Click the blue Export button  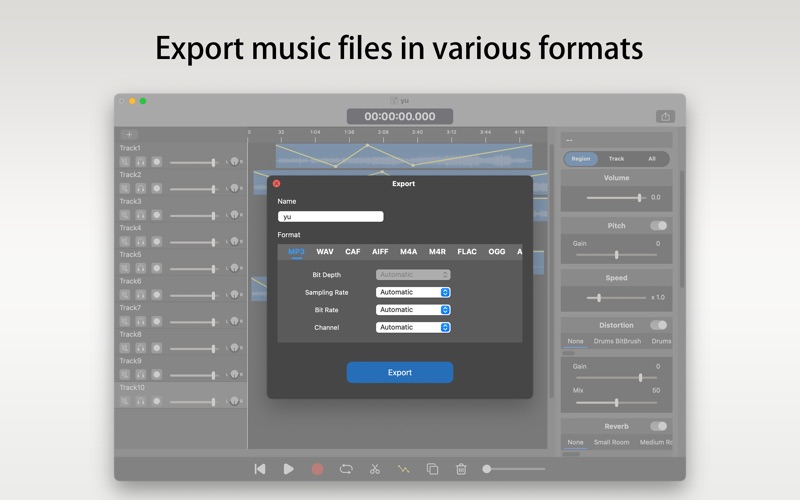click(399, 372)
